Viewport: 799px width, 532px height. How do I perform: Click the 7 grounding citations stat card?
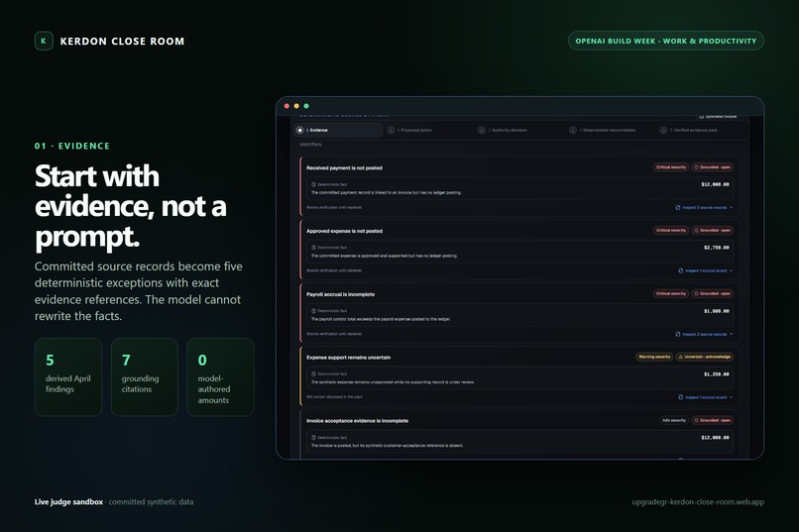click(x=144, y=376)
